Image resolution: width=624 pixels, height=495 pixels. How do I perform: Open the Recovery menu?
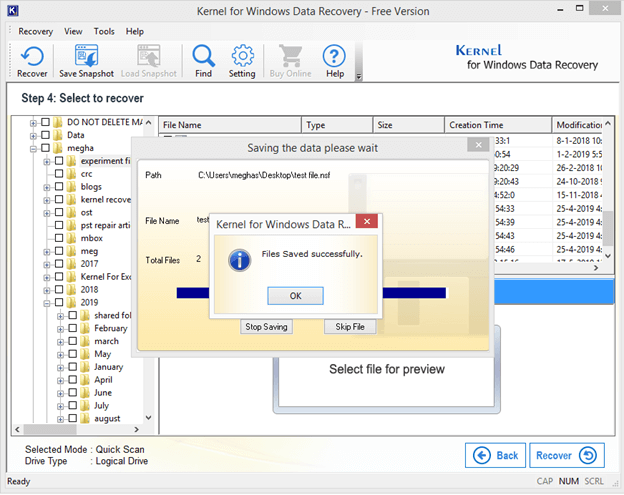click(x=35, y=31)
